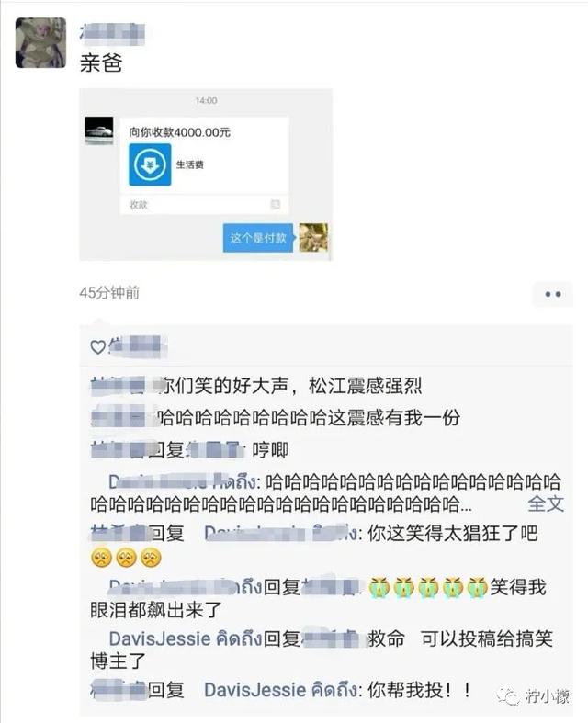Image resolution: width=588 pixels, height=723 pixels.
Task: Tap the two-dot like and comment button
Action: click(552, 294)
